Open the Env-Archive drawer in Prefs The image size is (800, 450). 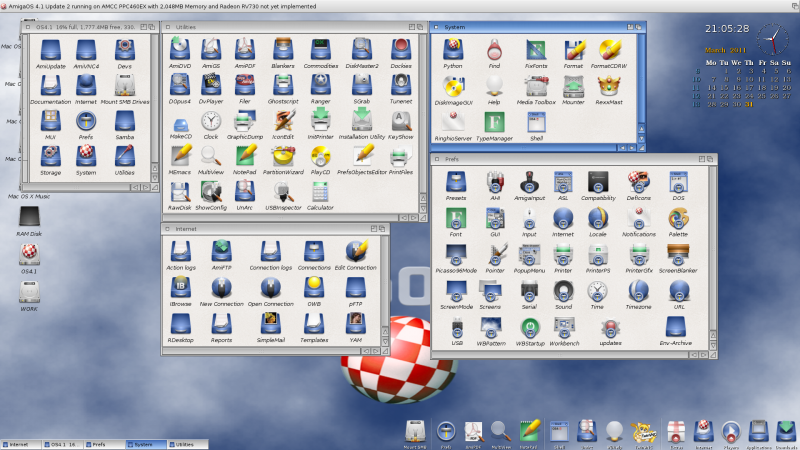point(678,328)
